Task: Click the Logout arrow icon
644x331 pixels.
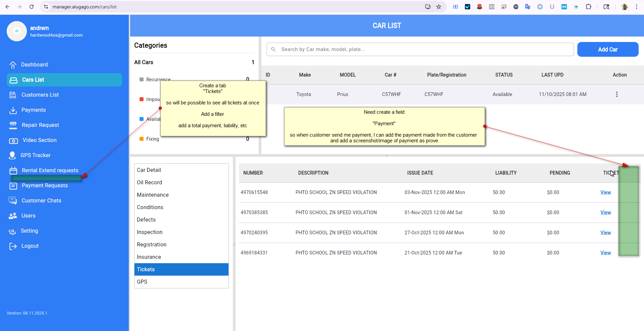Action: tap(13, 246)
